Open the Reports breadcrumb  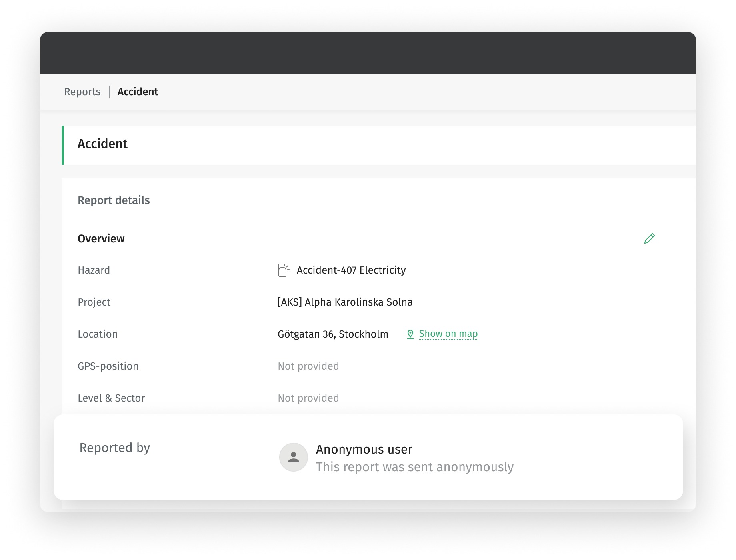coord(82,92)
